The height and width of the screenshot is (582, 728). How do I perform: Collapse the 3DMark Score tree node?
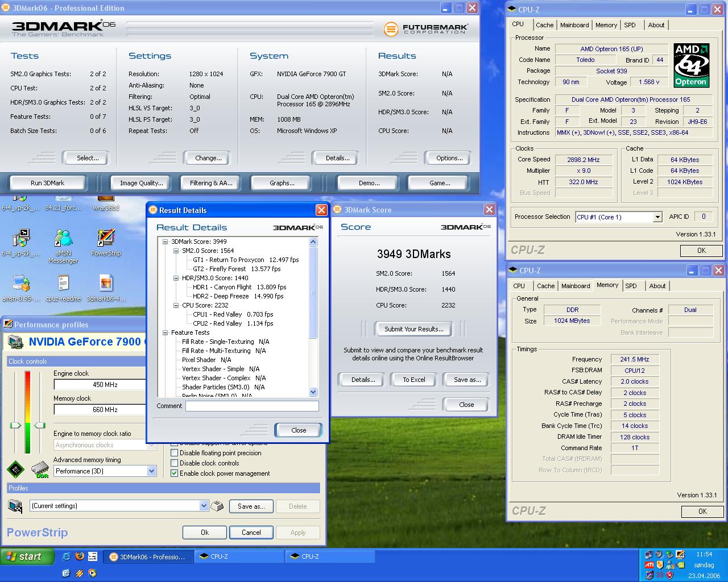click(166, 242)
